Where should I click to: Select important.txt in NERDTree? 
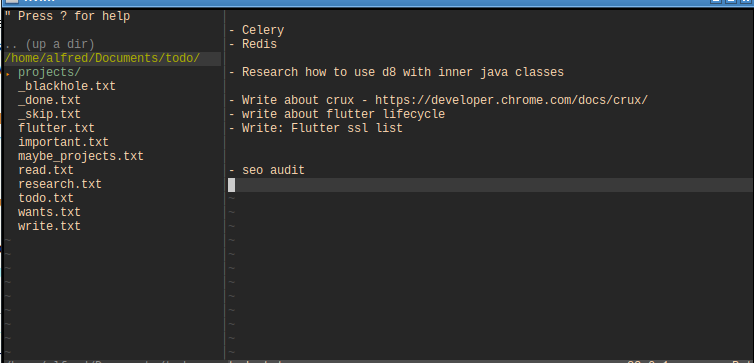pos(63,142)
